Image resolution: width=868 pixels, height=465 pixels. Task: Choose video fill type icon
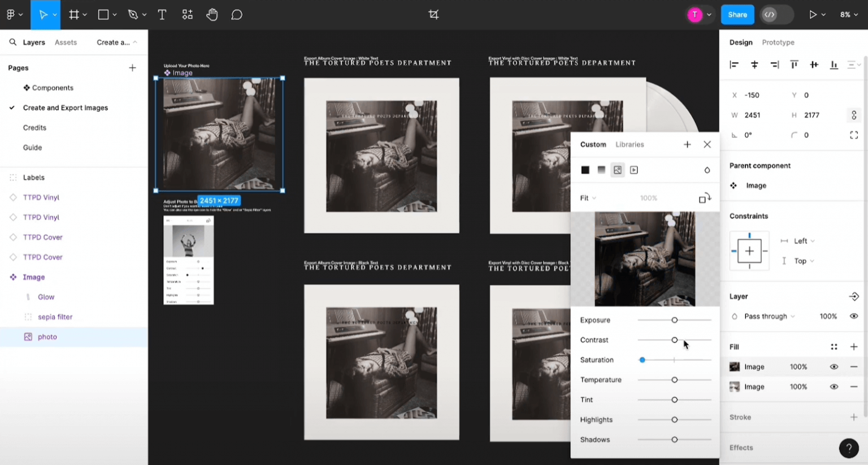(634, 170)
